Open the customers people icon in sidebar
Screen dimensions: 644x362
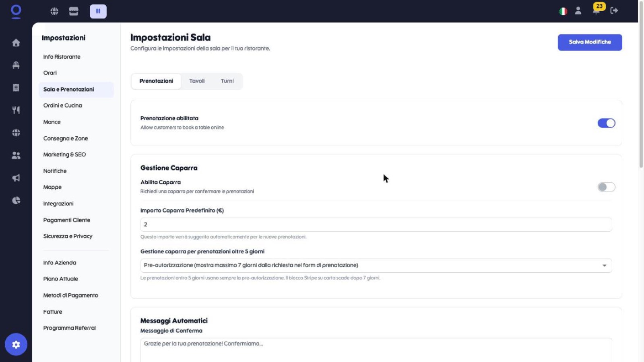pyautogui.click(x=16, y=155)
